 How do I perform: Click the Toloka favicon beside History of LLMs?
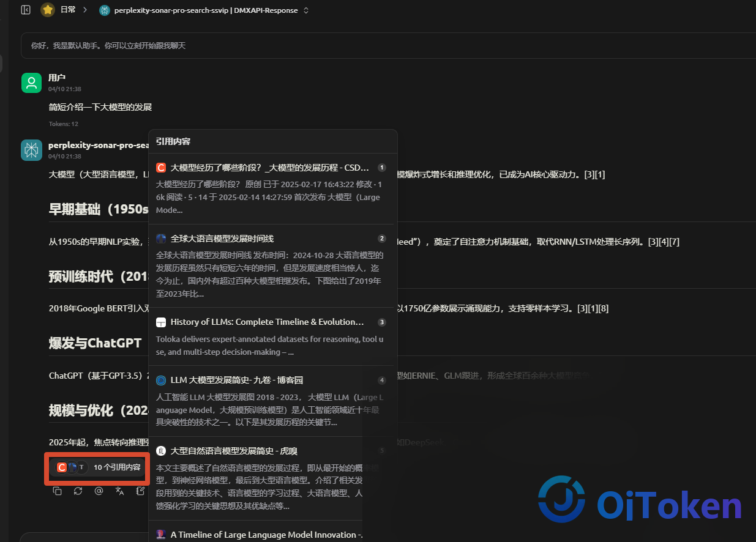pos(161,322)
